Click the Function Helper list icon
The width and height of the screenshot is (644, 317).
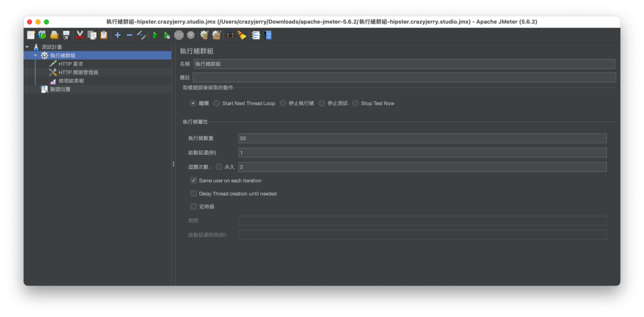pyautogui.click(x=256, y=35)
